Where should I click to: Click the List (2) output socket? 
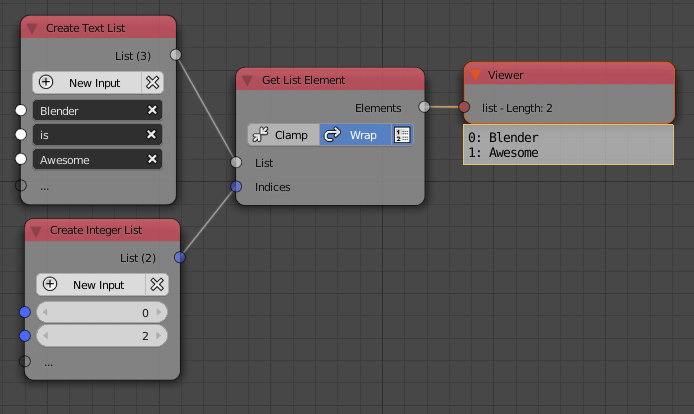pyautogui.click(x=180, y=257)
